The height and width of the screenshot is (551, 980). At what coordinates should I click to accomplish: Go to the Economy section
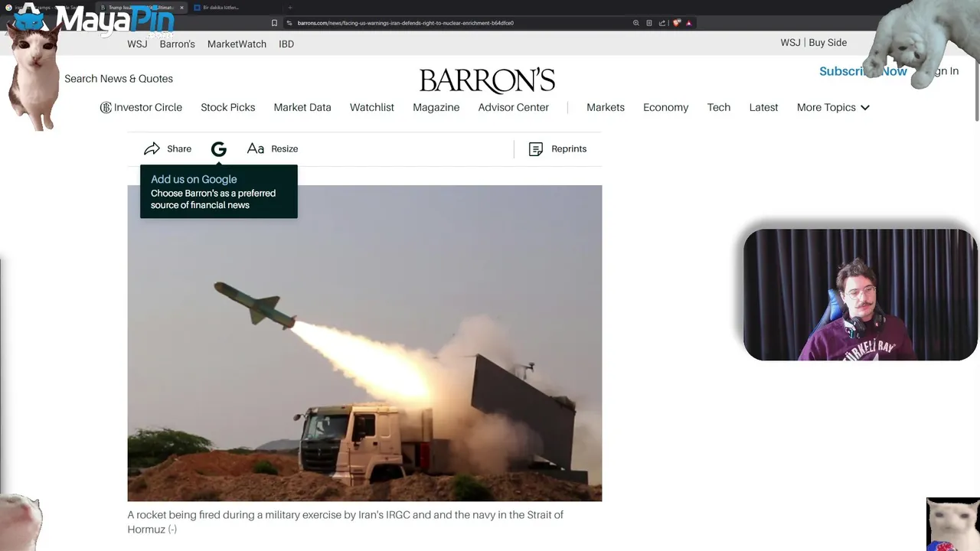coord(666,108)
